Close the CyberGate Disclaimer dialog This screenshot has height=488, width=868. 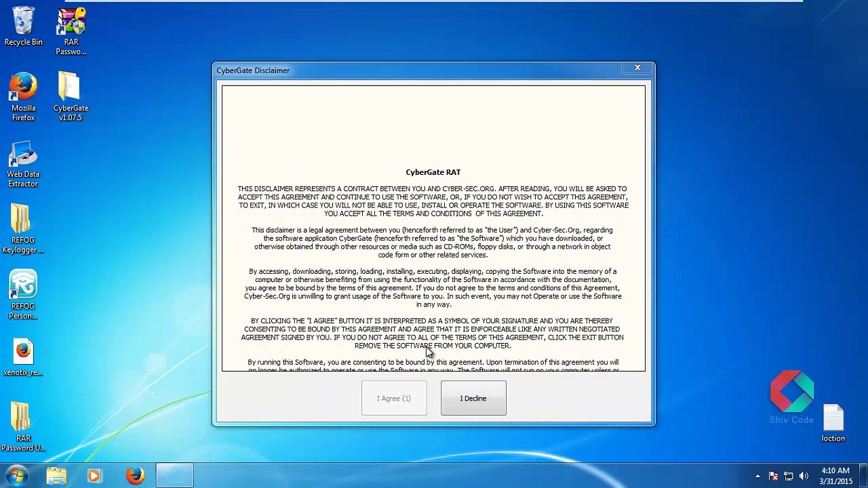coord(637,68)
